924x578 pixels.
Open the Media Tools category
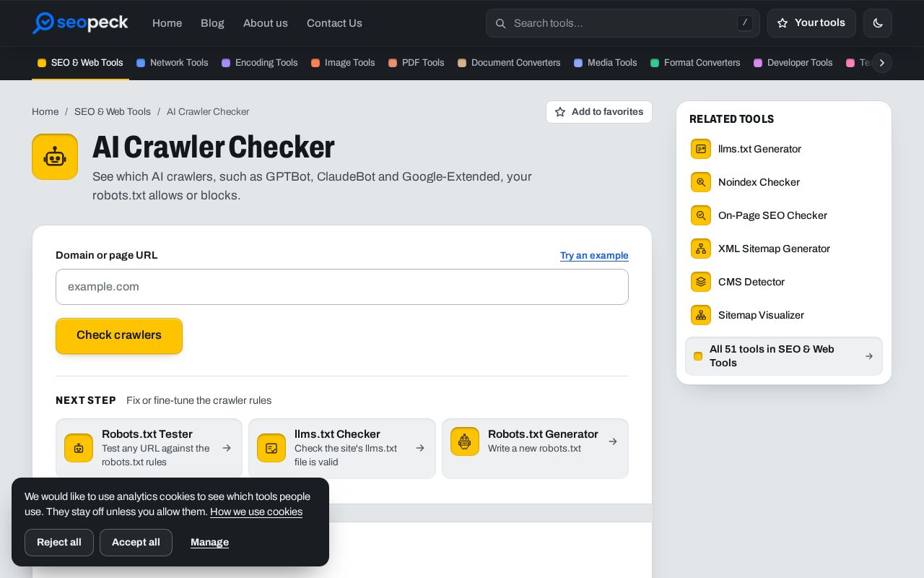tap(606, 63)
